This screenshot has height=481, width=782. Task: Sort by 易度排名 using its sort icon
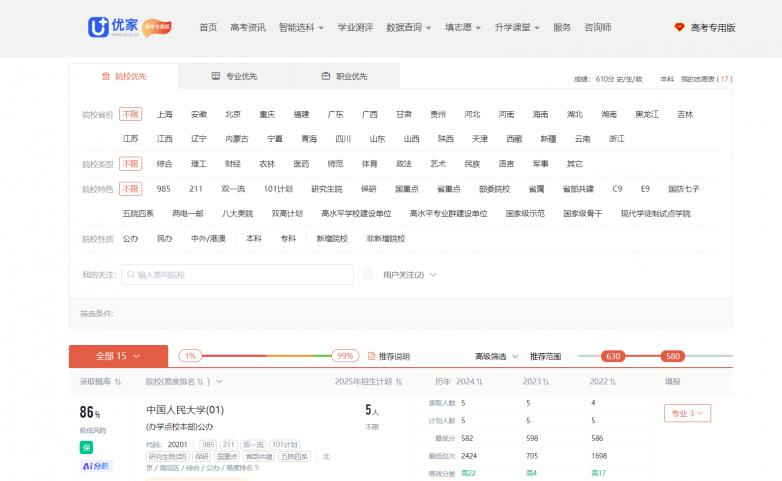pyautogui.click(x=200, y=382)
